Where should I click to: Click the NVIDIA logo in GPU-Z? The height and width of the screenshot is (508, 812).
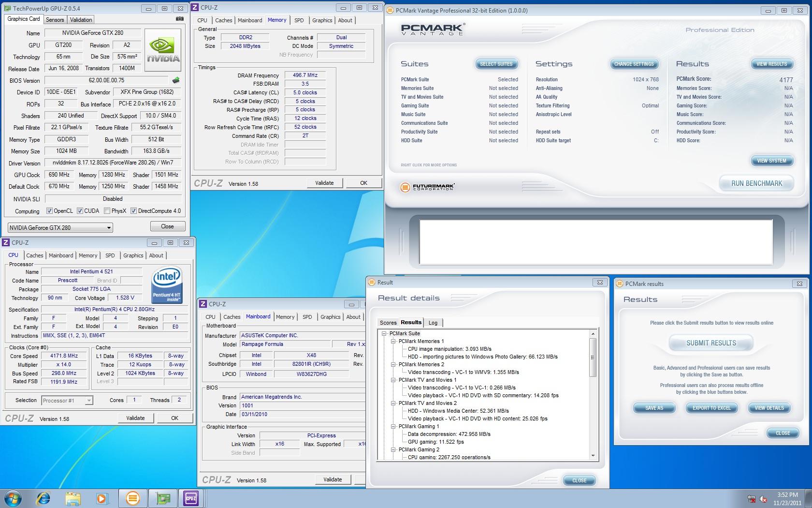163,50
